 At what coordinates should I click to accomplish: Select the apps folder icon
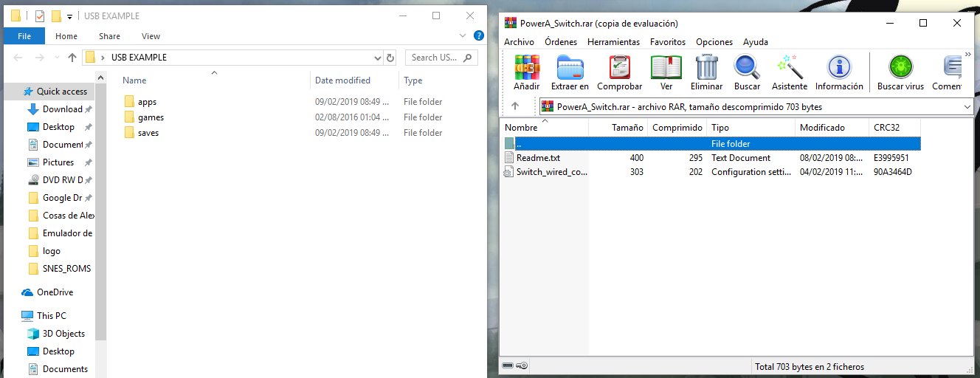click(x=129, y=102)
